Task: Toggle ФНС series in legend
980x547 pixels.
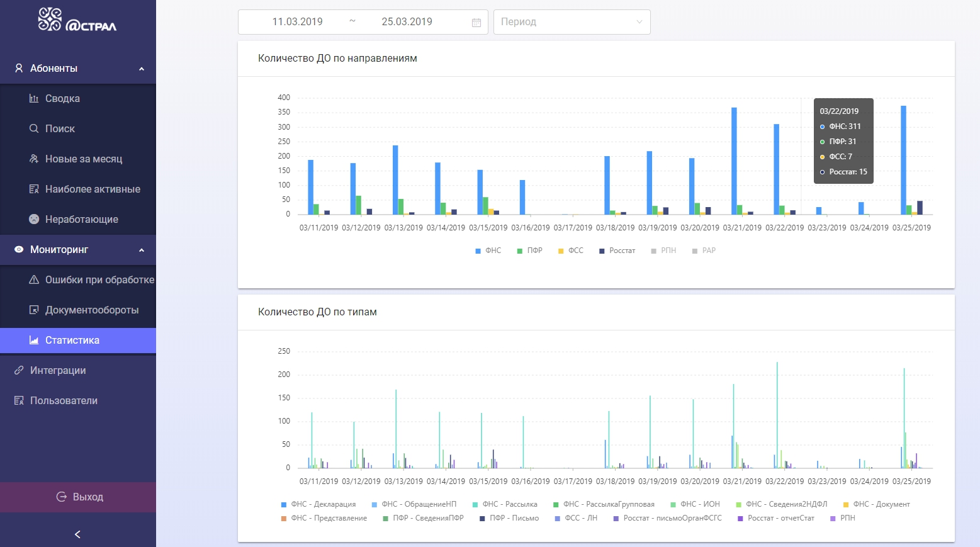Action: pyautogui.click(x=488, y=251)
